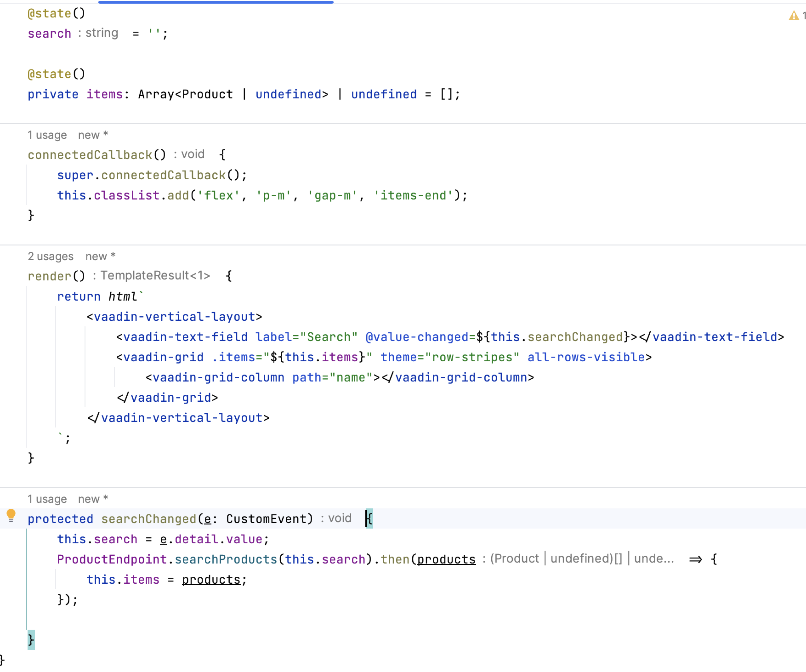Screen dimensions: 806x672
Task: Click the ProductEndpoint identifier
Action: coord(112,559)
